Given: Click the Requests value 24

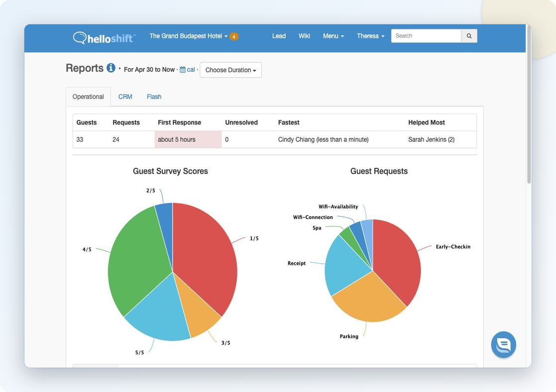Looking at the screenshot, I should (x=116, y=139).
